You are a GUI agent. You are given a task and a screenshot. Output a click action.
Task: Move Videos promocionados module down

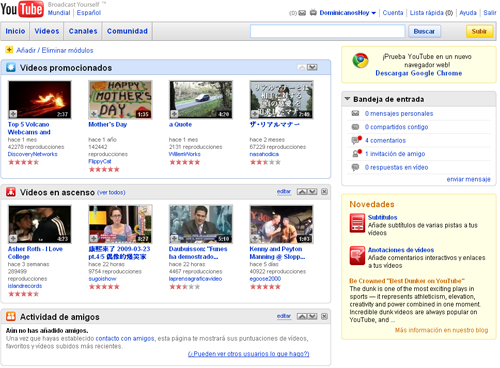(x=312, y=67)
